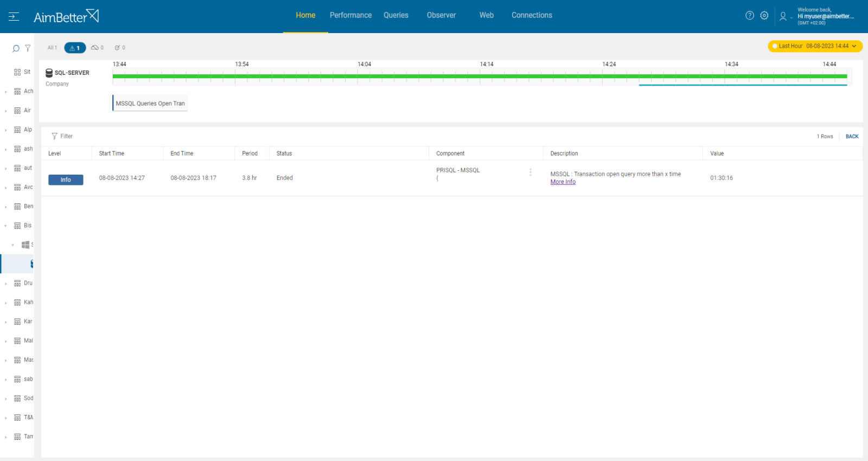The height and width of the screenshot is (461, 868).
Task: Click the blue event line under timeline
Action: 743,85
